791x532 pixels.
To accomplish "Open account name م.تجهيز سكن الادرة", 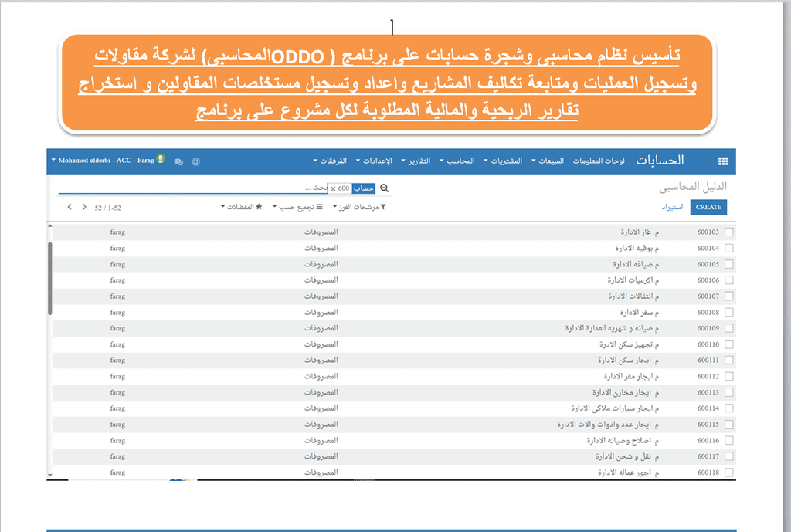I will 629,344.
